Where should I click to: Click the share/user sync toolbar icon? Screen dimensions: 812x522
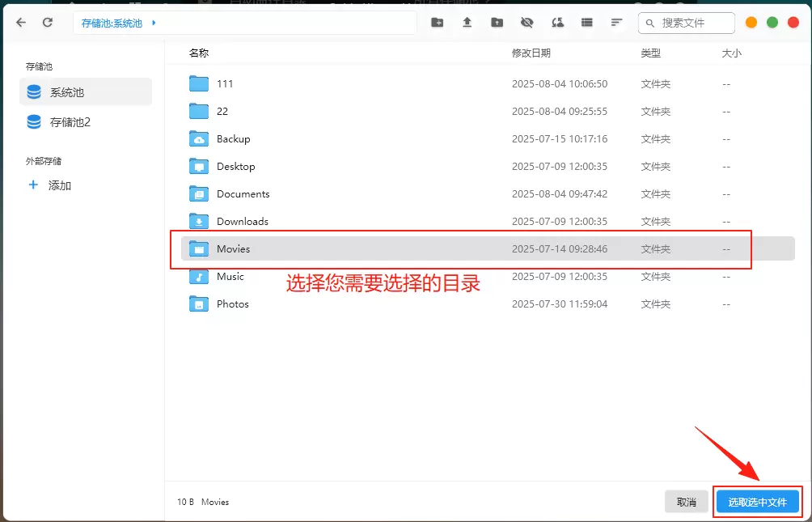pos(557,23)
